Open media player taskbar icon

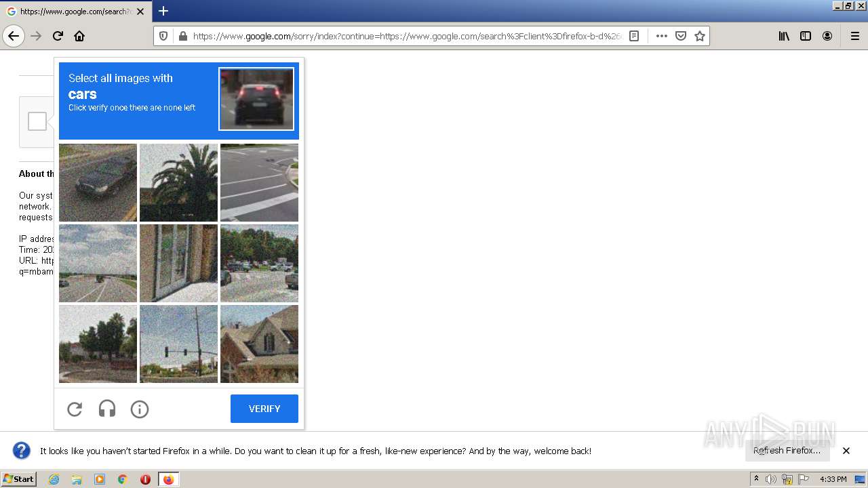100,479
